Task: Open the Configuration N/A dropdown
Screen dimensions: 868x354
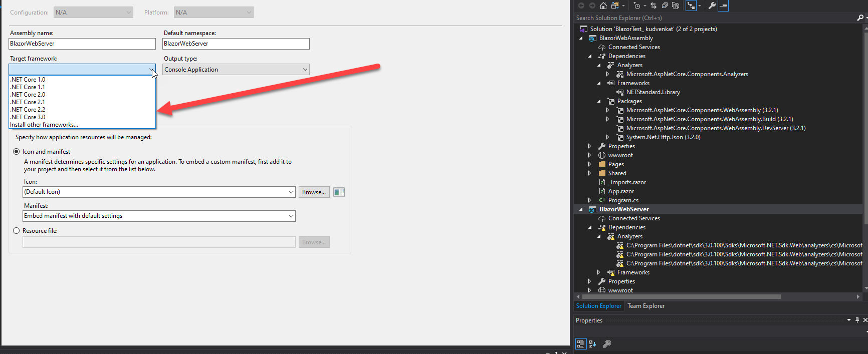Action: [x=93, y=13]
